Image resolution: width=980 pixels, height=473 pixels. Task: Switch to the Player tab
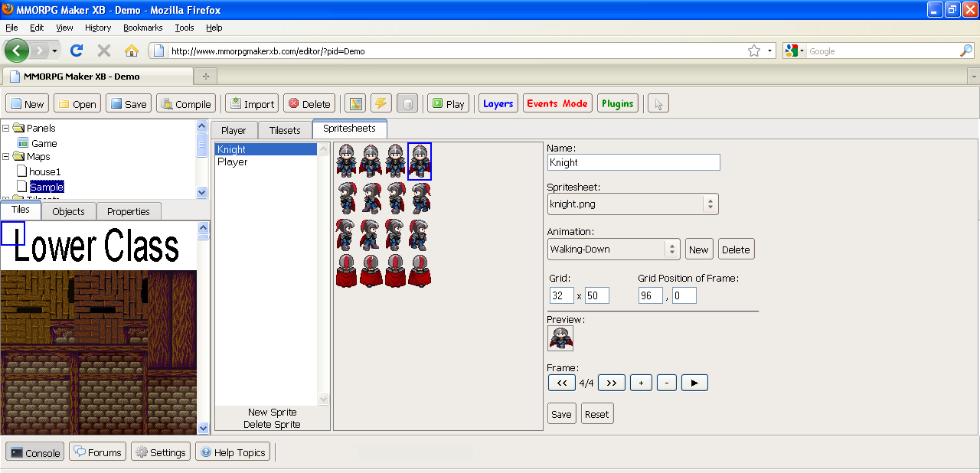pos(234,130)
